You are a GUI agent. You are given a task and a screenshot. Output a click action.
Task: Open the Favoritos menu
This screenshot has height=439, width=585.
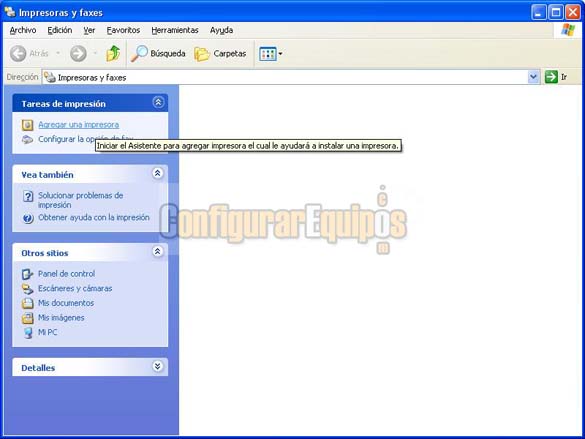tap(123, 30)
